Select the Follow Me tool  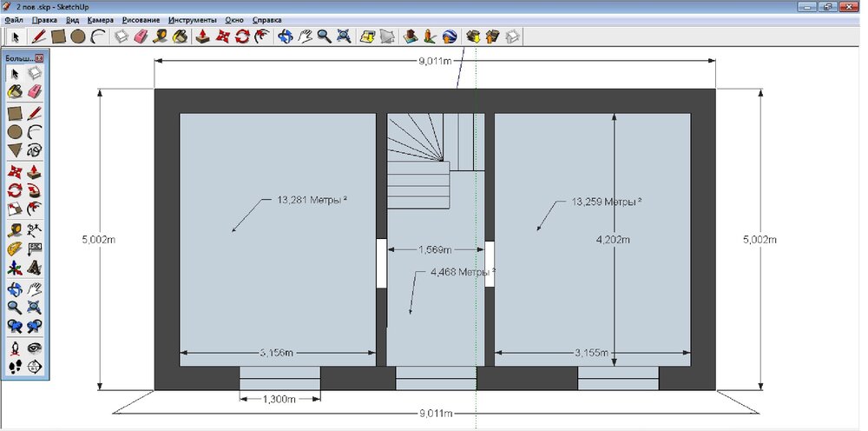point(35,189)
